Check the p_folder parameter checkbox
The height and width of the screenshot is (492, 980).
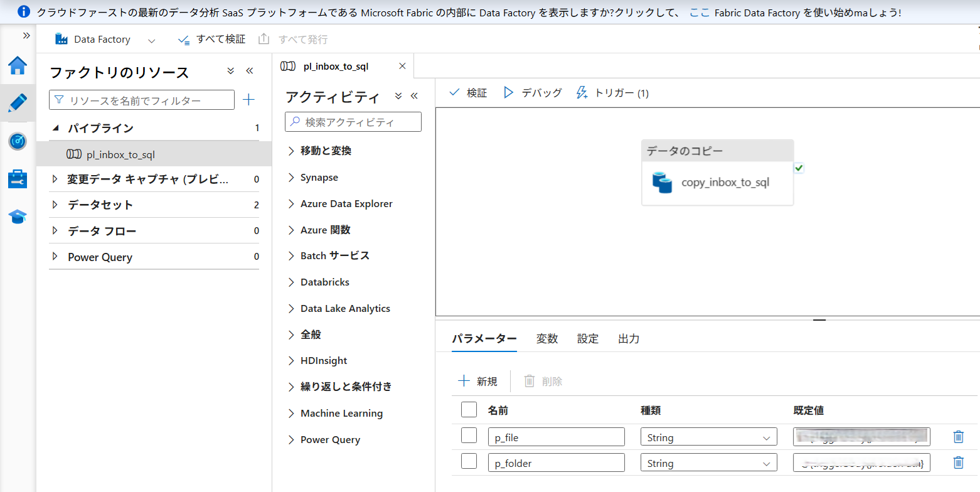point(469,461)
